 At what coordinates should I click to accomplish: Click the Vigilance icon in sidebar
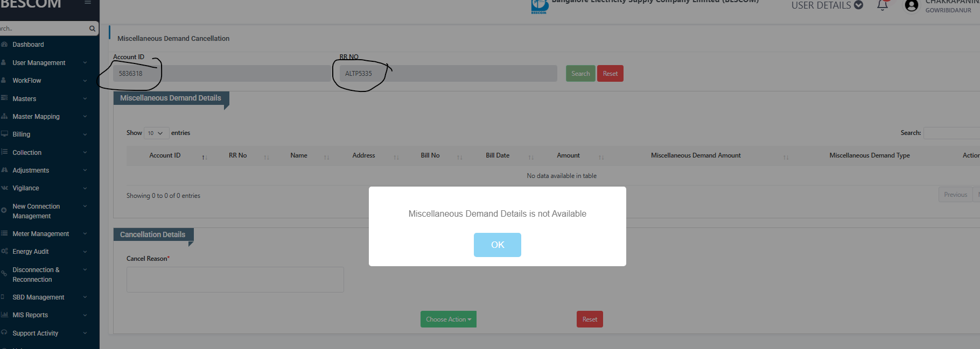(4, 188)
